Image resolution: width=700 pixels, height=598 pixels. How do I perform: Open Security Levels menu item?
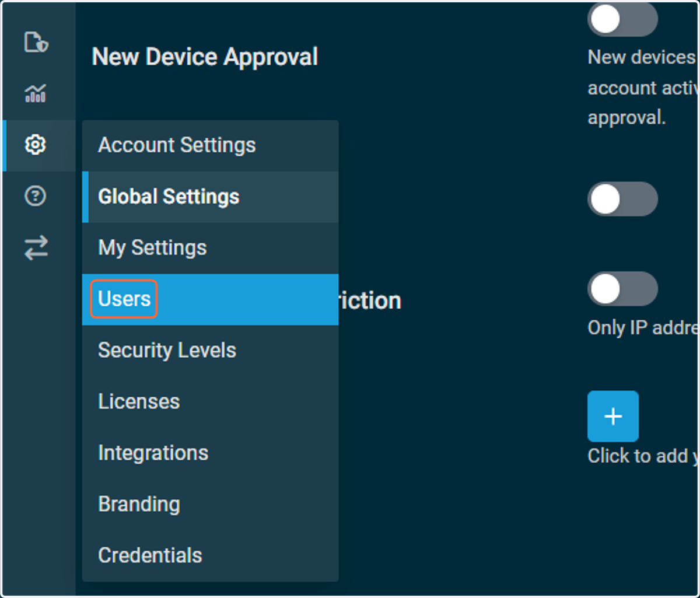click(211, 351)
